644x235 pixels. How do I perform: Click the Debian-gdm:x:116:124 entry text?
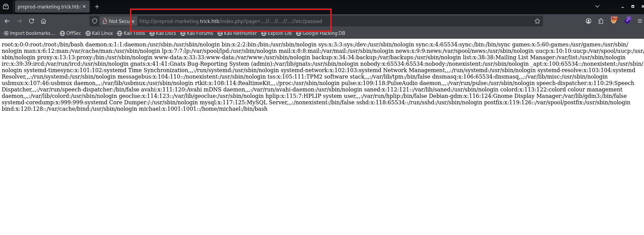(x=528, y=96)
